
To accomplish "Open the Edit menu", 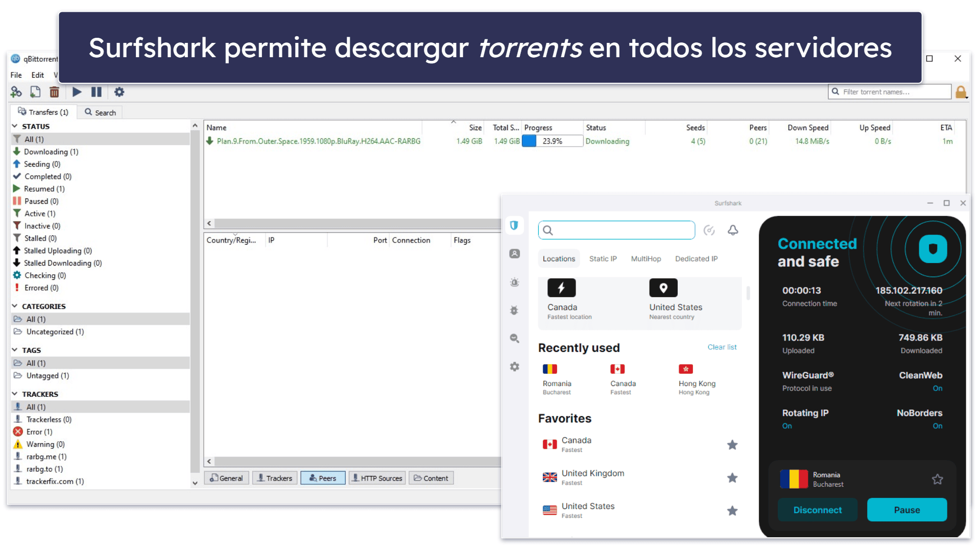I will (38, 75).
